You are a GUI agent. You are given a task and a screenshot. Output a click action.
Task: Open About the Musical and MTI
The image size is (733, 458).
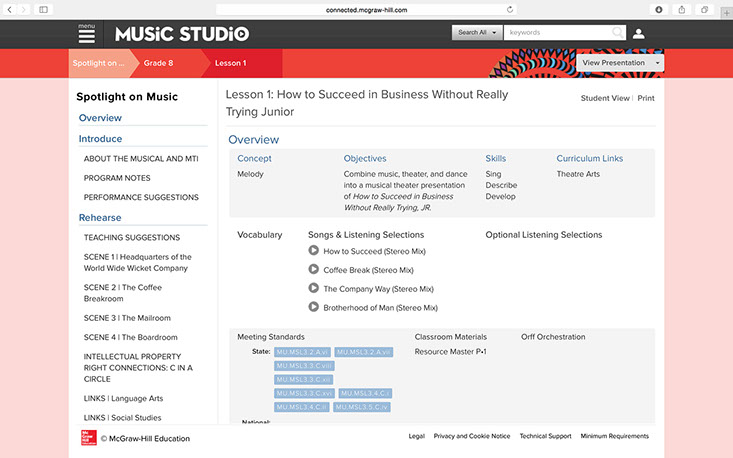pos(141,159)
